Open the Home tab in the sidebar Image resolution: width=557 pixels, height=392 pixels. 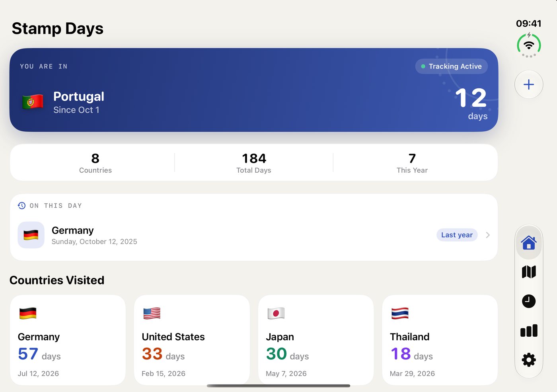(x=529, y=242)
